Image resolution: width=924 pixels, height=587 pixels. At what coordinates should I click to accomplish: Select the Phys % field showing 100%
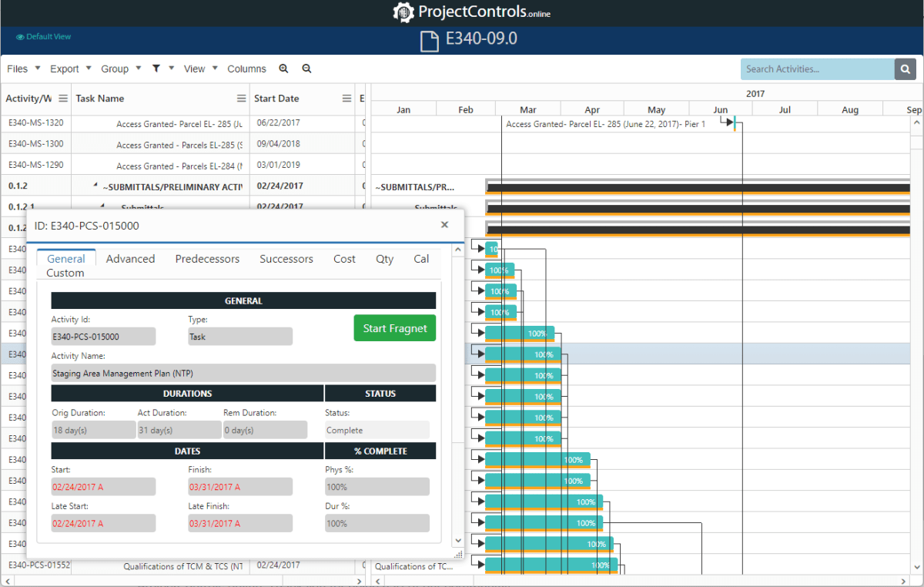tap(377, 486)
